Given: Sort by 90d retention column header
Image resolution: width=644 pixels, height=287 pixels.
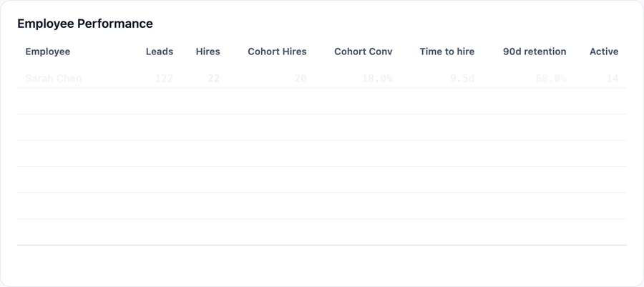Looking at the screenshot, I should [535, 52].
